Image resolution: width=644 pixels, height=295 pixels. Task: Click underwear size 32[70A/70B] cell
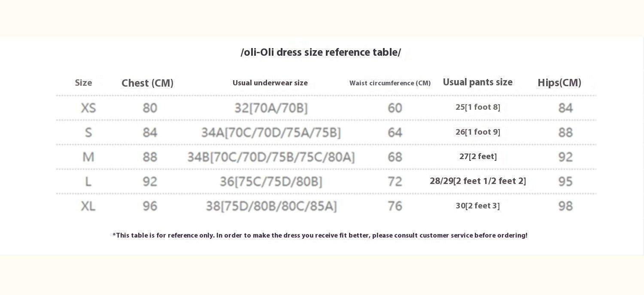(271, 108)
